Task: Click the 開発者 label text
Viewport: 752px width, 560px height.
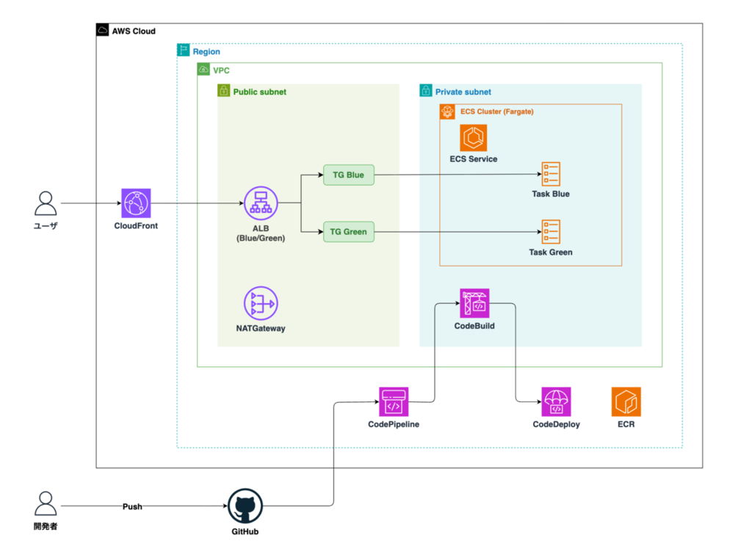Action: point(46,526)
